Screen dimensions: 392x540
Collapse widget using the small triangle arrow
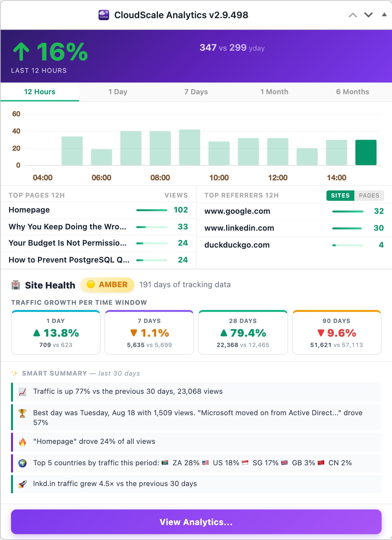point(384,15)
